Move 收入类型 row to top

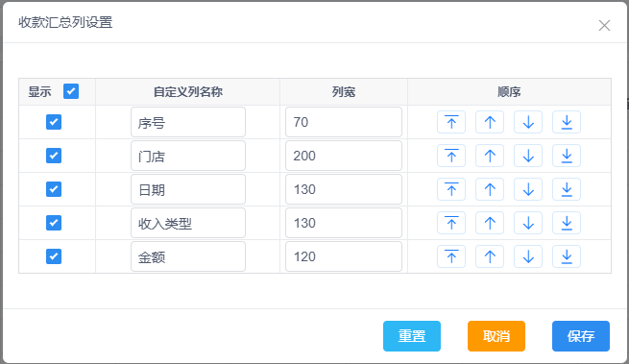451,223
